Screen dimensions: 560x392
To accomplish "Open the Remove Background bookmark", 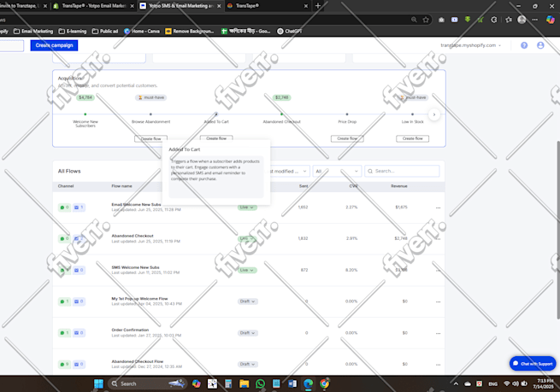I will point(190,32).
